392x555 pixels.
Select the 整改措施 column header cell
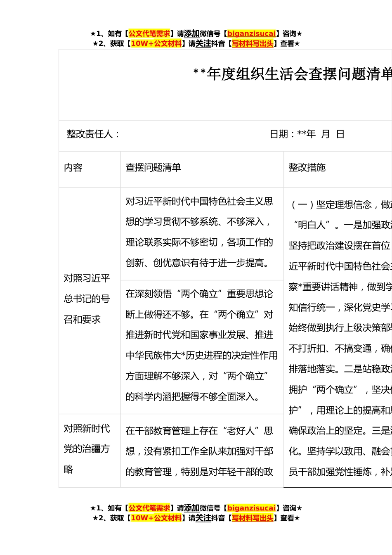(x=307, y=168)
